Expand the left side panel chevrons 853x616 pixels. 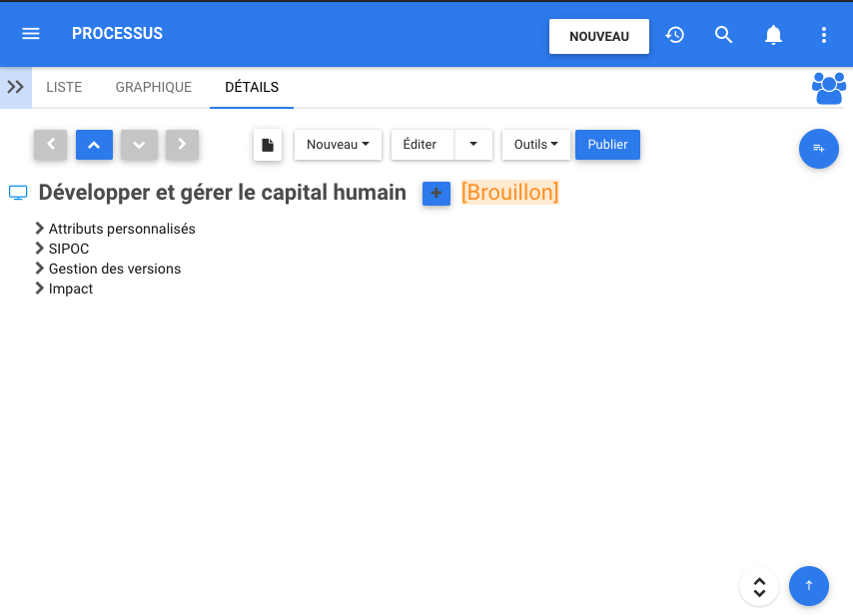click(15, 87)
